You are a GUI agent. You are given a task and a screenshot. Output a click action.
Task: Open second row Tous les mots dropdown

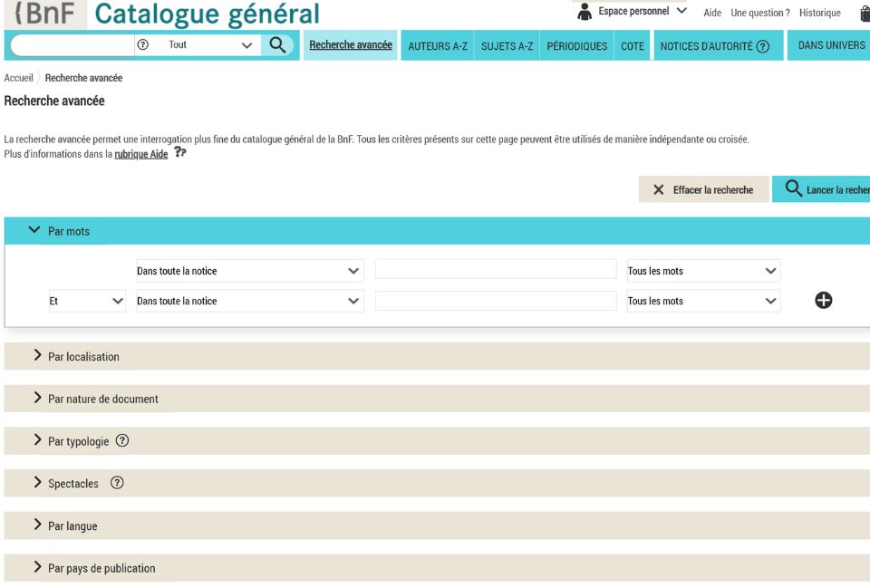[x=702, y=301]
